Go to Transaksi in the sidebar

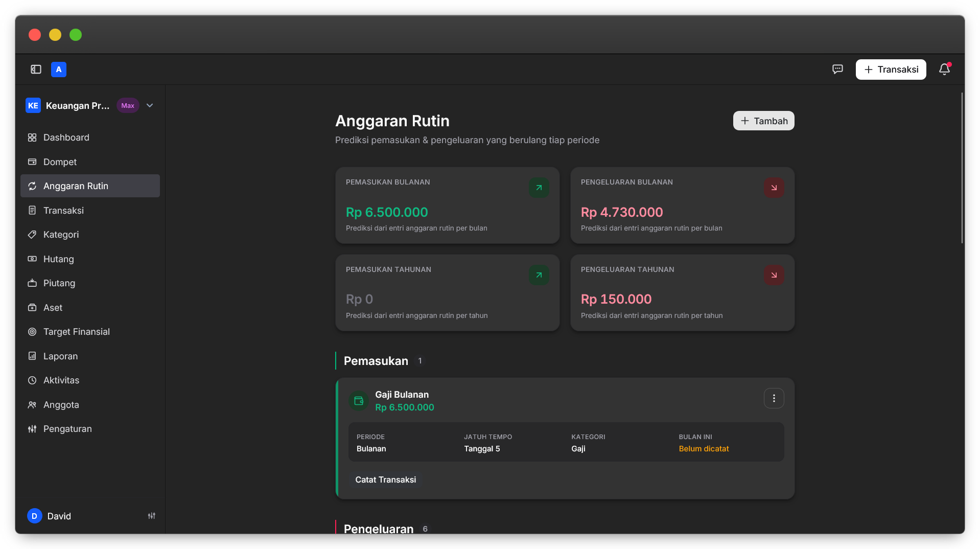coord(90,210)
